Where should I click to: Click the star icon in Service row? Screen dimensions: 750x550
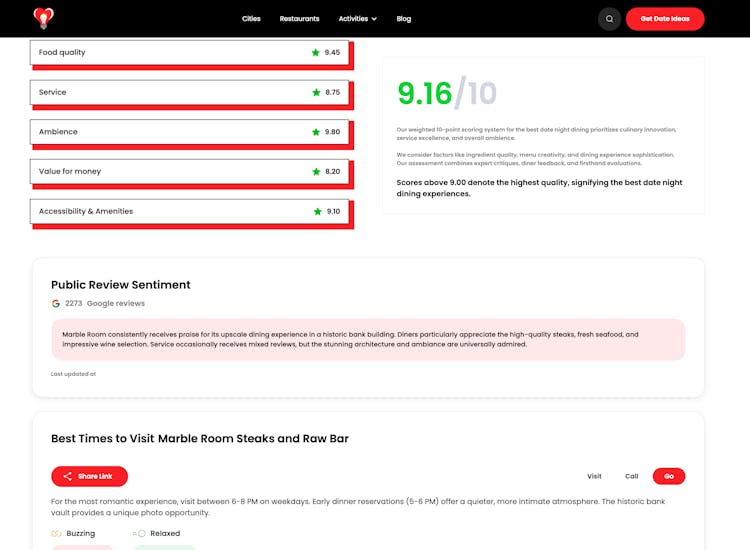click(x=316, y=92)
